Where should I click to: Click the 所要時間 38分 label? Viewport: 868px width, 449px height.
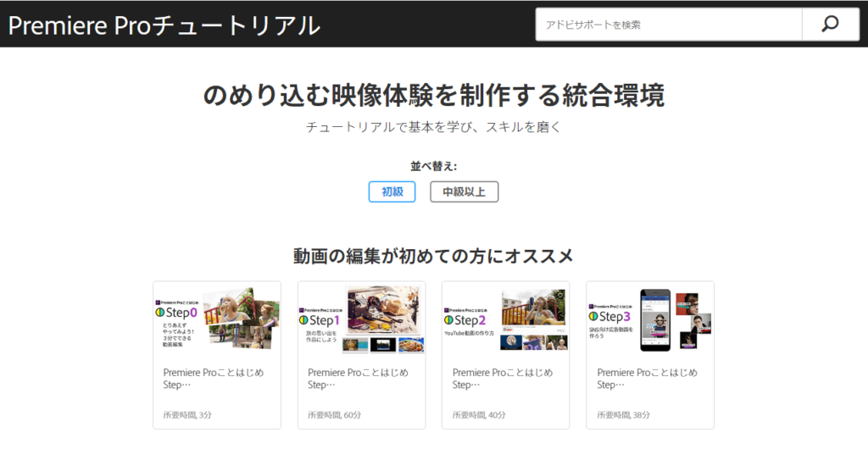coord(623,415)
